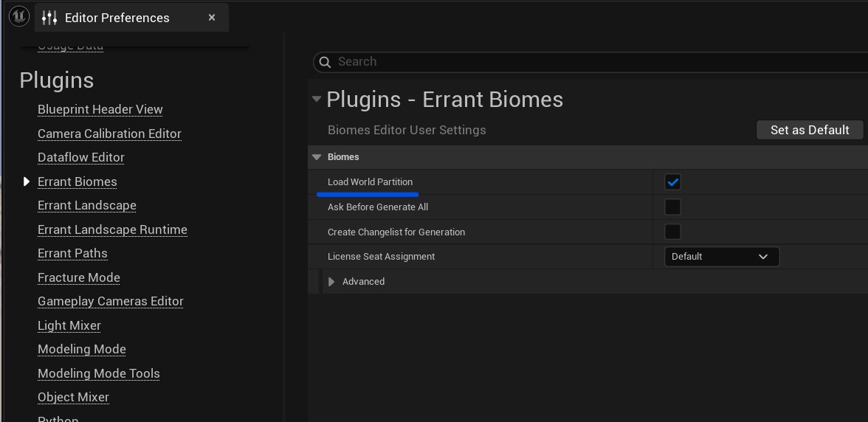Click the Unreal Engine logo icon
The height and width of the screenshot is (422, 868).
19,17
